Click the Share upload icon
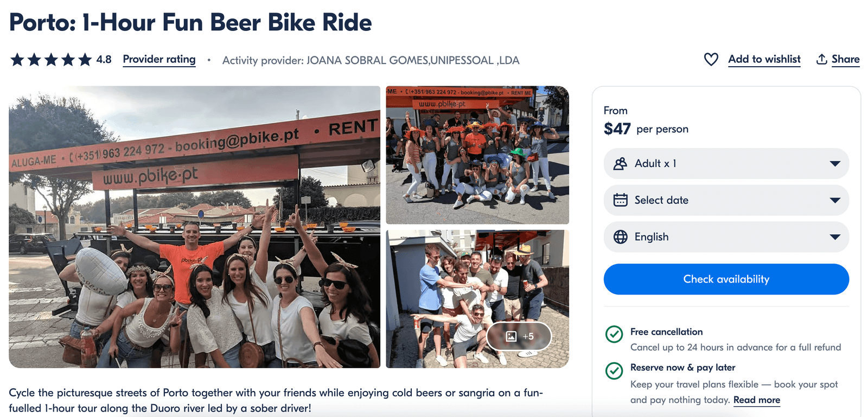 coord(821,59)
